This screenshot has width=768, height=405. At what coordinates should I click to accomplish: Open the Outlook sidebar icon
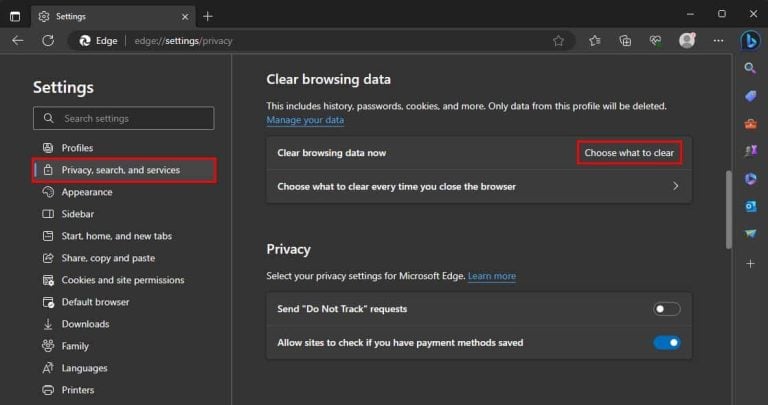point(751,206)
